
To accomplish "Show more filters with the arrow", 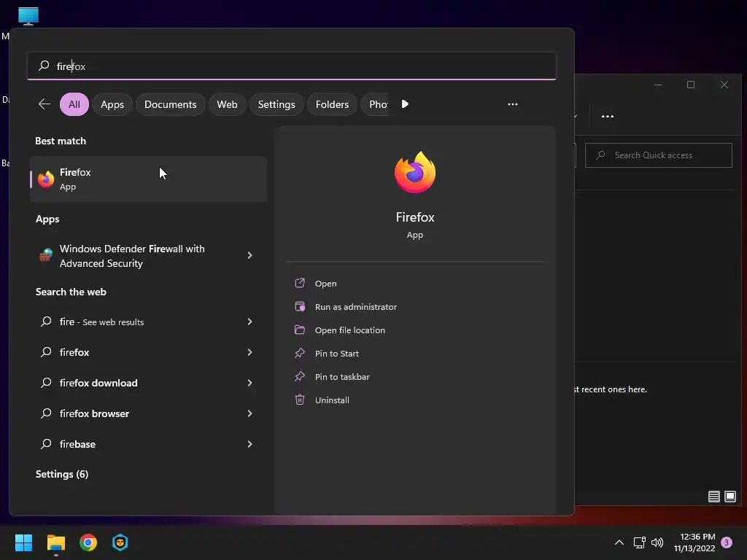I will (405, 104).
